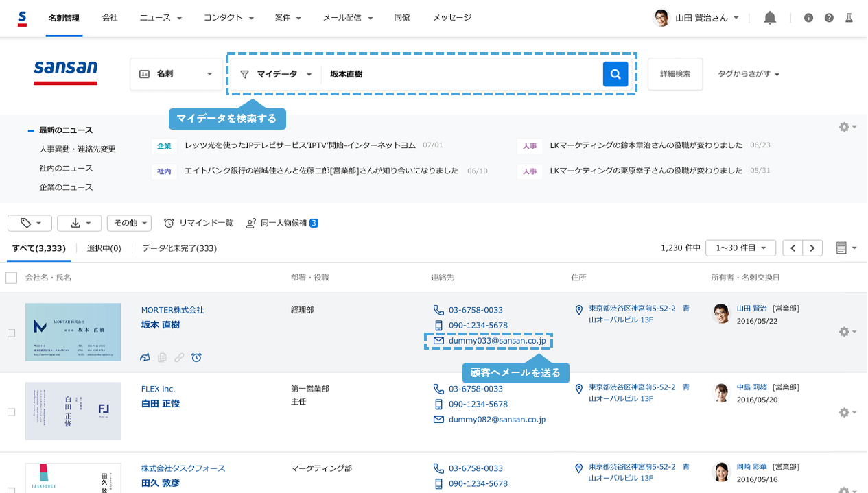Click the 所有者・名刺交換日 column header
This screenshot has height=493, width=868.
click(745, 278)
